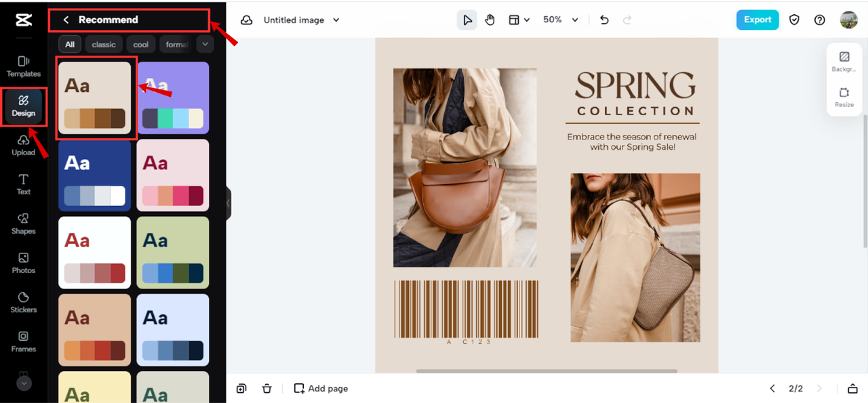Open the Text sidebar panel

pos(24,184)
